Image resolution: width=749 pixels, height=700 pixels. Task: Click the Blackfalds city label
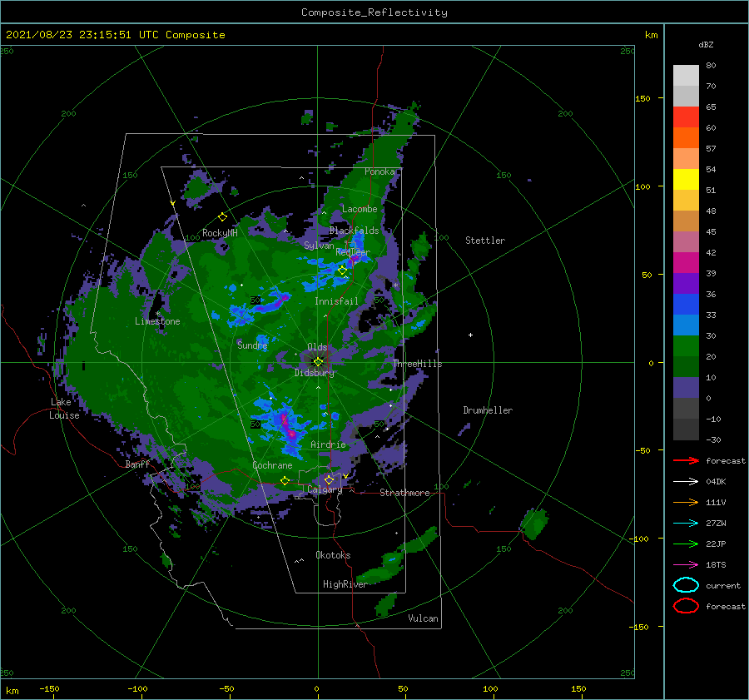354,231
